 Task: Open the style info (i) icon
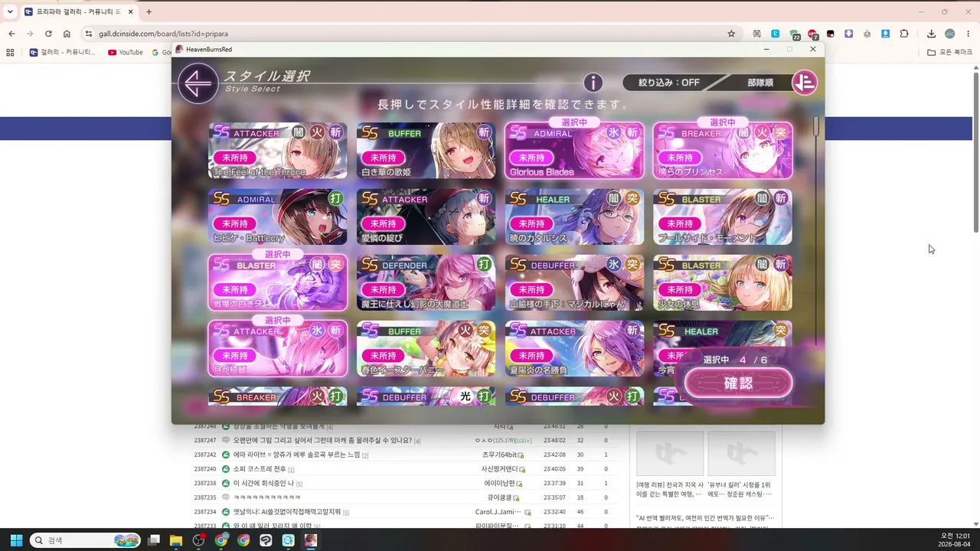pyautogui.click(x=593, y=83)
